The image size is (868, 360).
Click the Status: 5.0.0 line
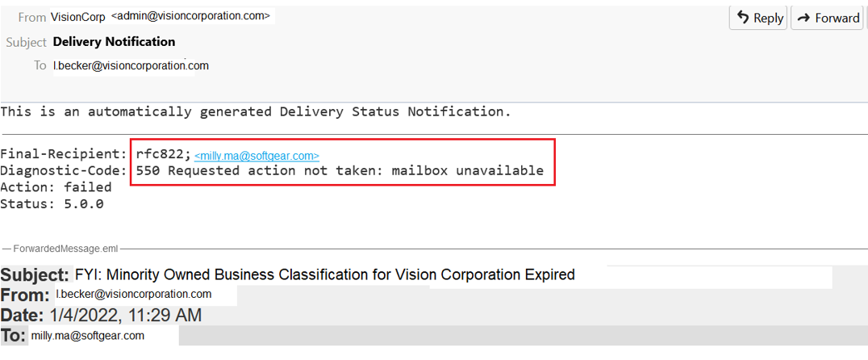coord(52,203)
